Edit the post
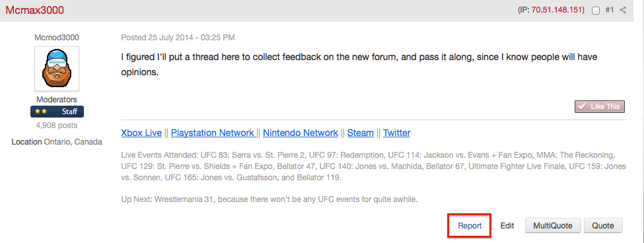The image size is (644, 243). [507, 226]
